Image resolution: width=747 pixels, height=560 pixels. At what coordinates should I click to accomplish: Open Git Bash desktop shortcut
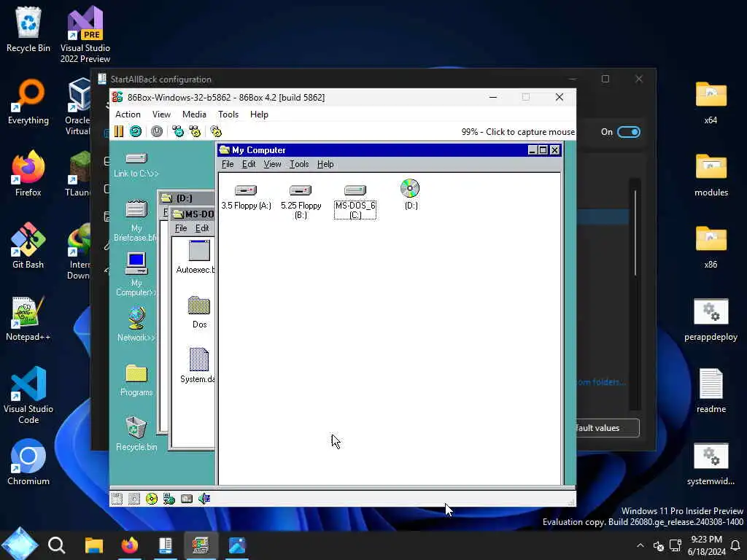pos(28,246)
